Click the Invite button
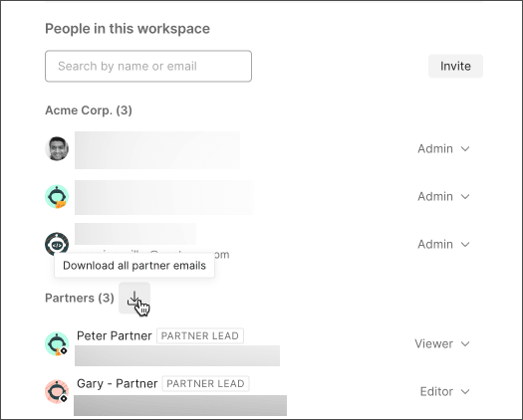Image resolution: width=523 pixels, height=420 pixels. coord(455,66)
